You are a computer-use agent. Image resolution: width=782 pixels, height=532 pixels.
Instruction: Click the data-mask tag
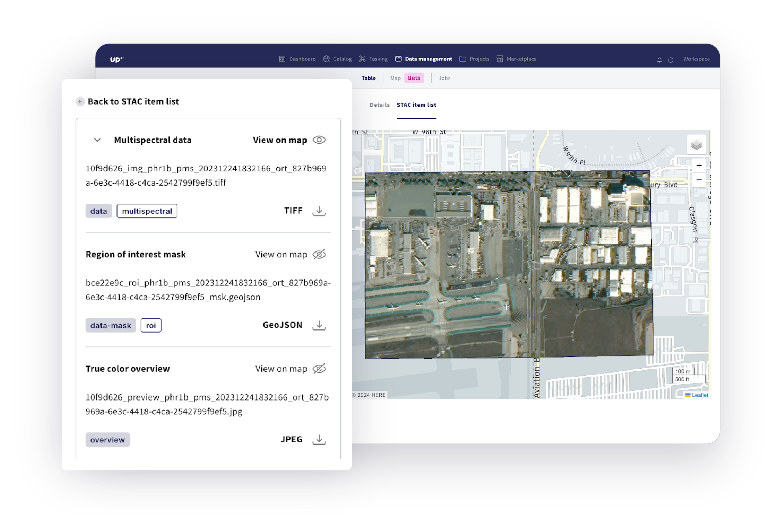click(111, 326)
